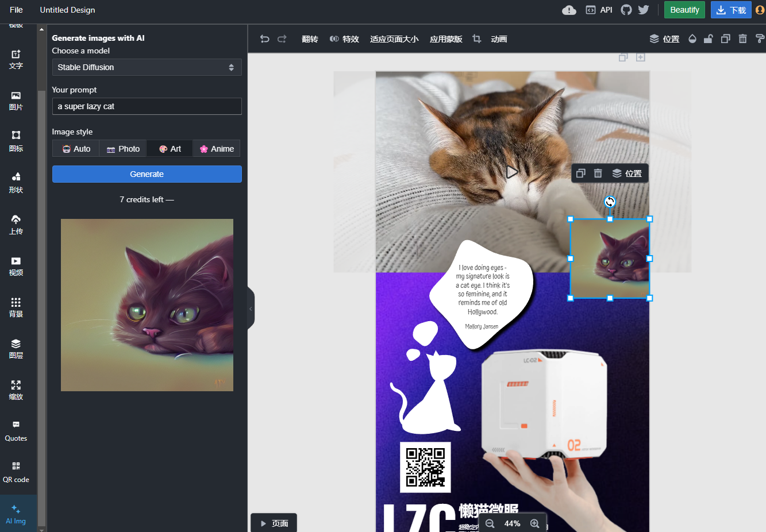Adjust transparency with the droplet icon
766x532 pixels.
(692, 39)
